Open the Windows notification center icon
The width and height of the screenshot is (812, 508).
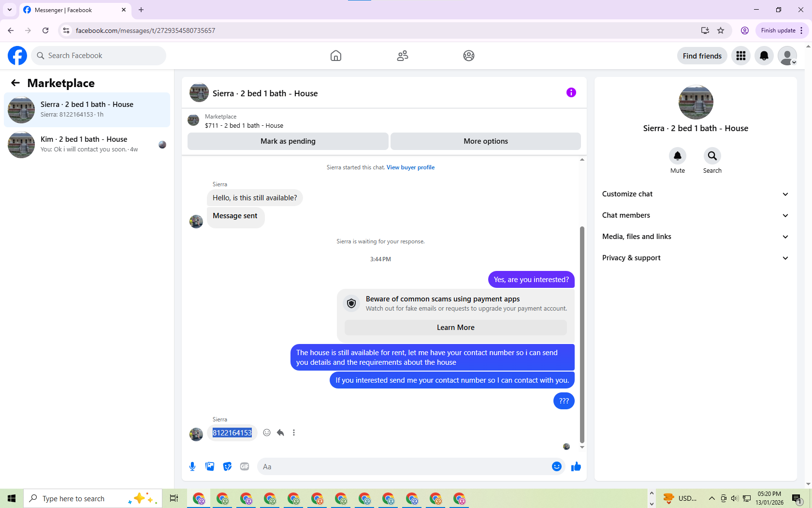[797, 498]
